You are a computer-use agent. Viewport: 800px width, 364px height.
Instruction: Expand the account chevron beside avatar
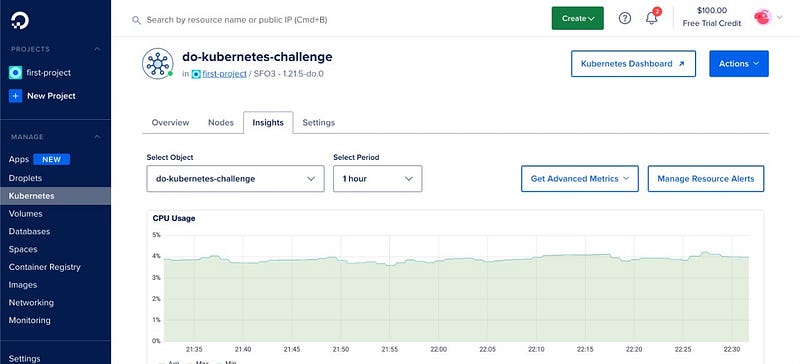[x=779, y=17]
